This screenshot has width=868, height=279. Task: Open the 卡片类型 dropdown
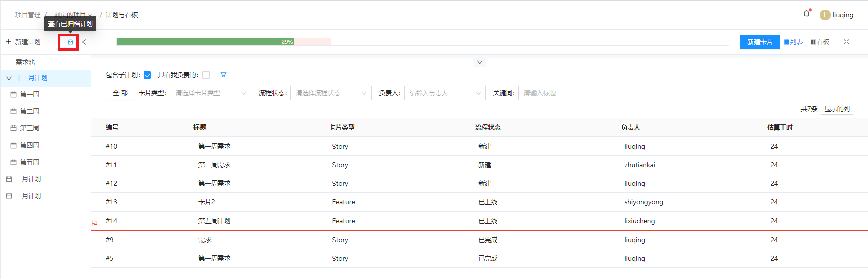(x=211, y=93)
